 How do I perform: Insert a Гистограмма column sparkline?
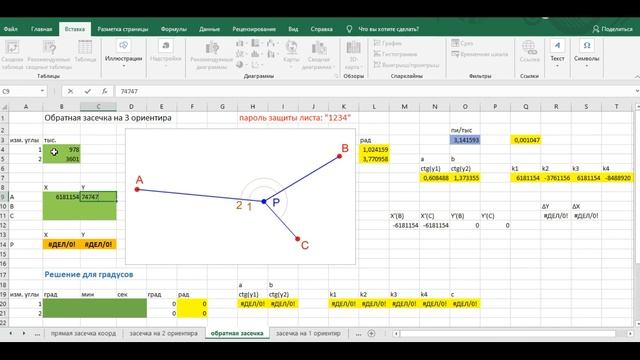395,54
